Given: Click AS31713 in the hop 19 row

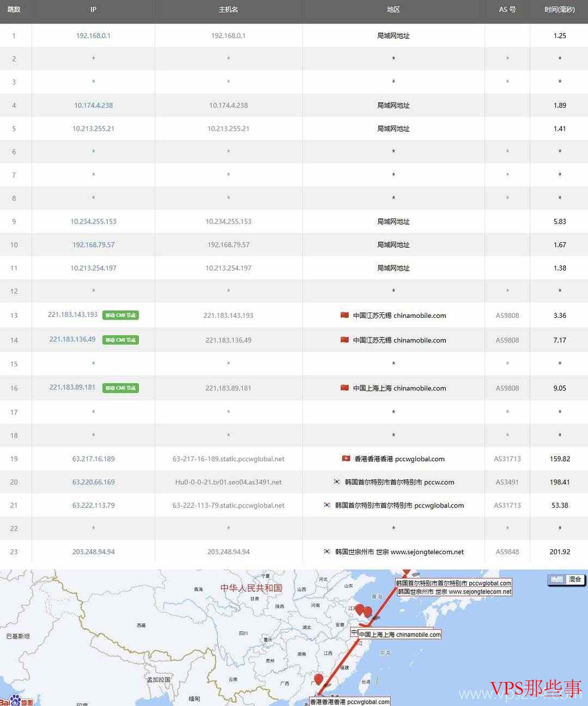Looking at the screenshot, I should [x=507, y=459].
